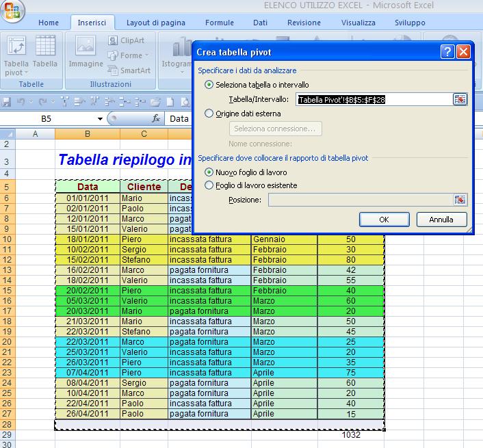
Task: Click the Undo arrow icon
Action: 21,101
